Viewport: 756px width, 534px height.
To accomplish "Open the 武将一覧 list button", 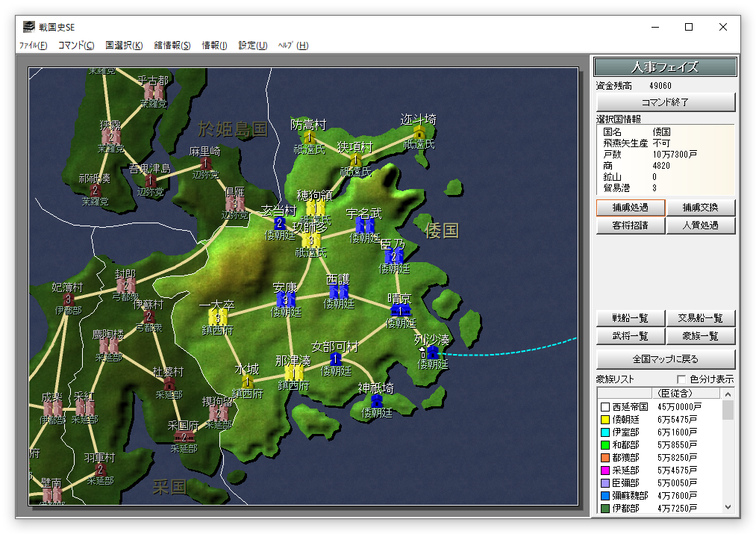I will click(x=630, y=337).
